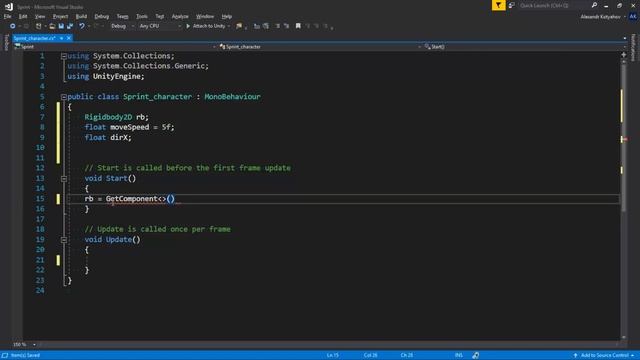Click the Undo arrow icon
The height and width of the screenshot is (360, 640).
(x=82, y=26)
